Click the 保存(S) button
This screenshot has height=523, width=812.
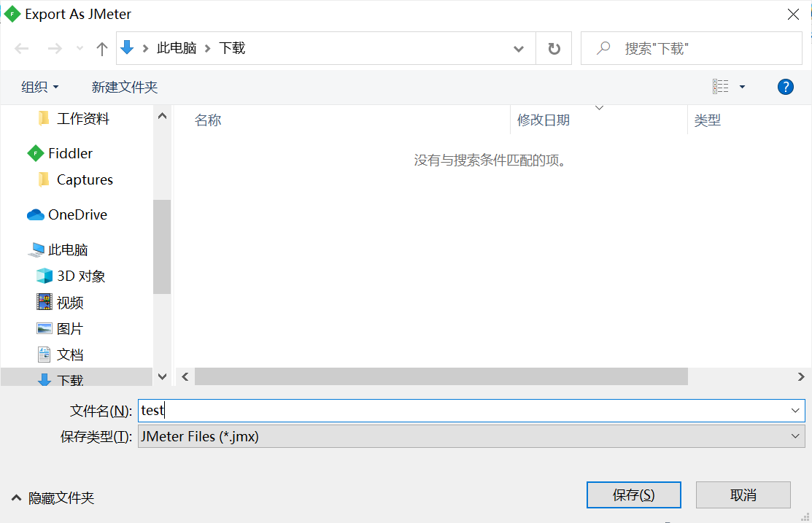[x=633, y=495]
